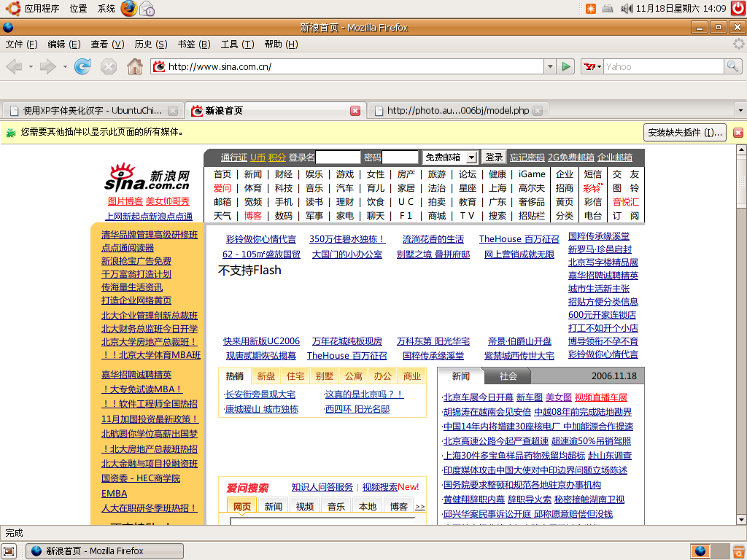Click the plugin puzzle piece icon

point(10,133)
